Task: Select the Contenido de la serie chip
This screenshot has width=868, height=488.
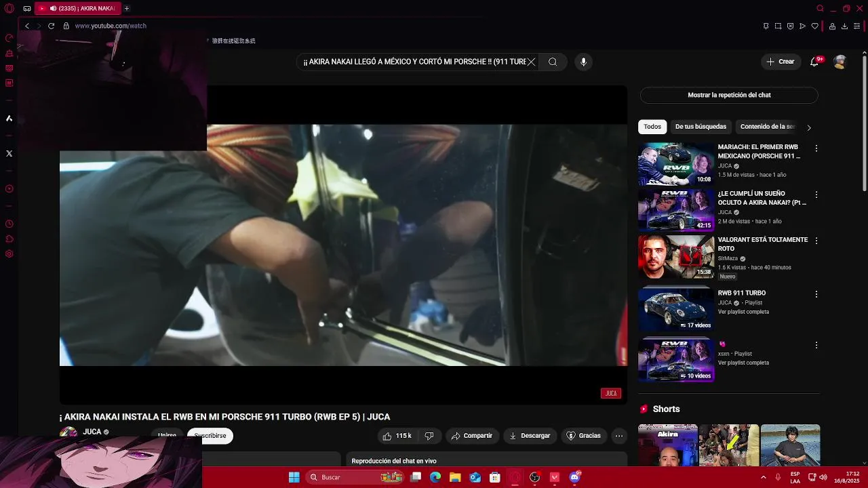Action: point(767,127)
